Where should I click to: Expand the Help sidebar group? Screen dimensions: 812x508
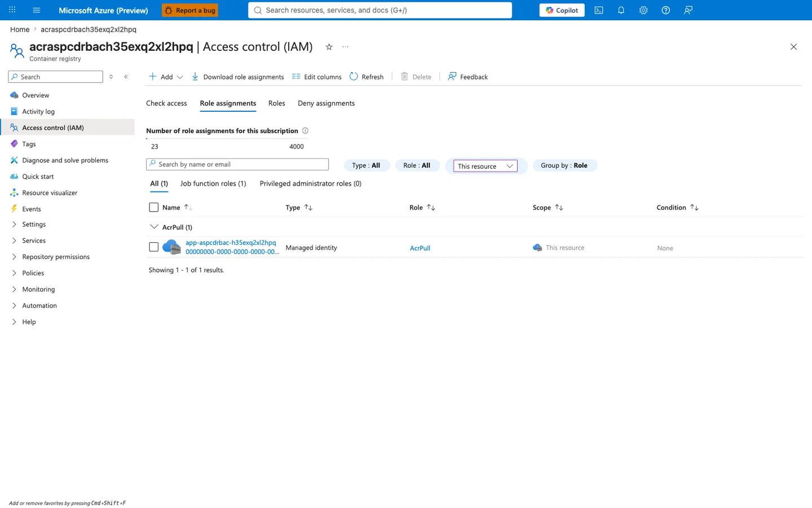(68, 322)
